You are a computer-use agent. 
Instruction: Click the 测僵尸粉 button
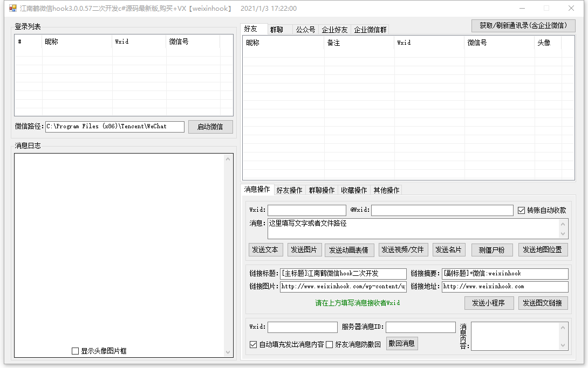pos(491,249)
